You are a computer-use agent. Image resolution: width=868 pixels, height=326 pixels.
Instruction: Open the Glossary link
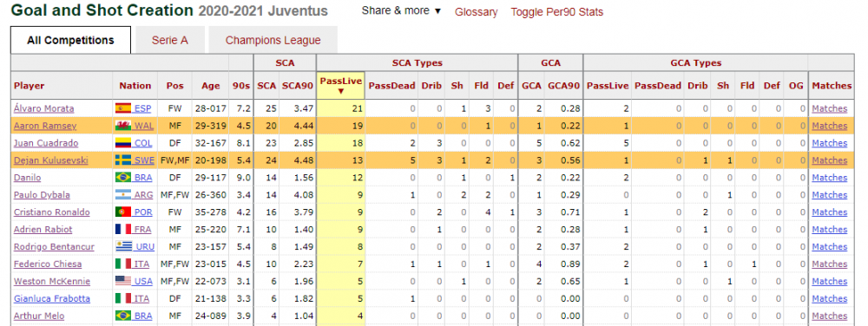[x=476, y=11]
